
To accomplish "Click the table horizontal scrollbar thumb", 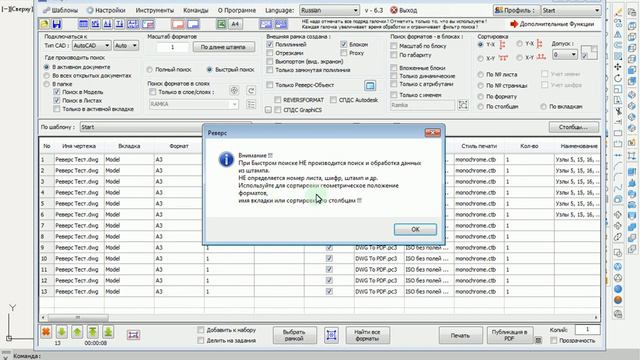I will 78,317.
